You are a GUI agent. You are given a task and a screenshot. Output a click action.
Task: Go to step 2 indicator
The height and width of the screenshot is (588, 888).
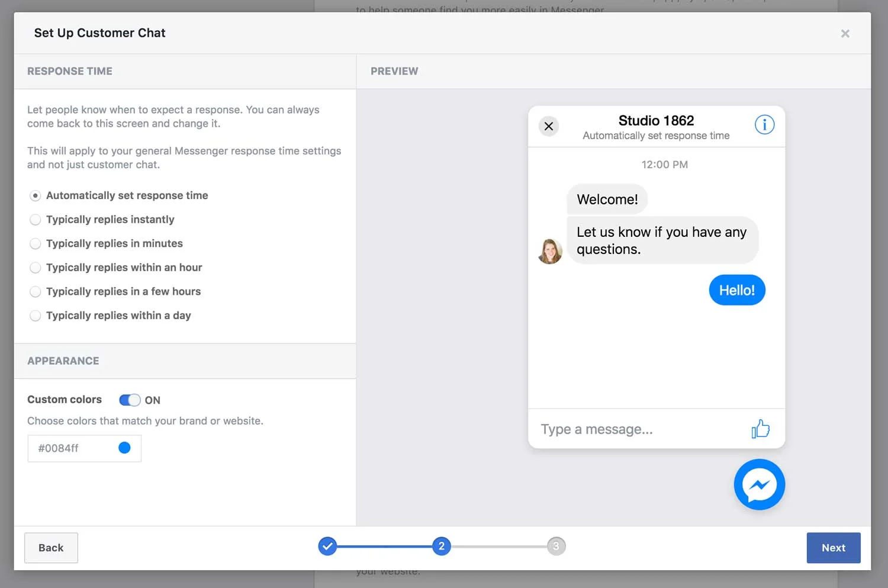tap(441, 546)
